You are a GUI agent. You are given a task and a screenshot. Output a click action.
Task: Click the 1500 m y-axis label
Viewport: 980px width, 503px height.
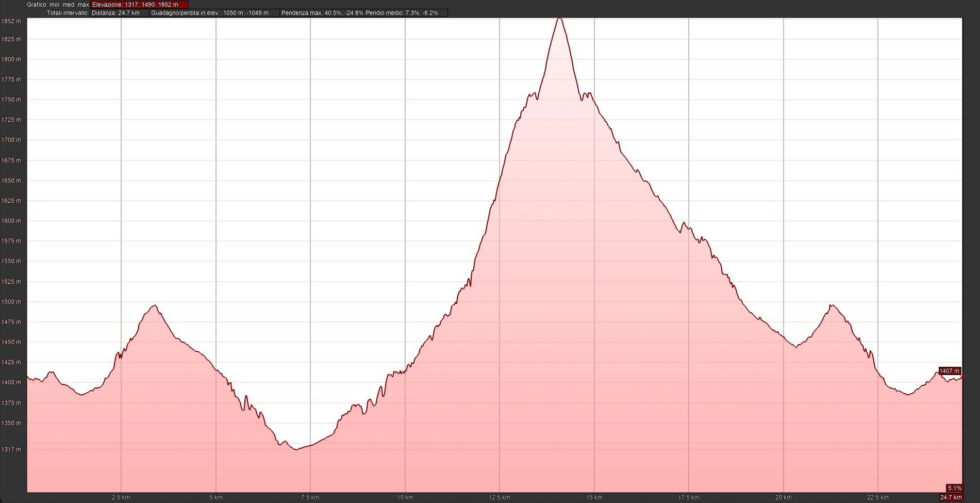(x=11, y=302)
